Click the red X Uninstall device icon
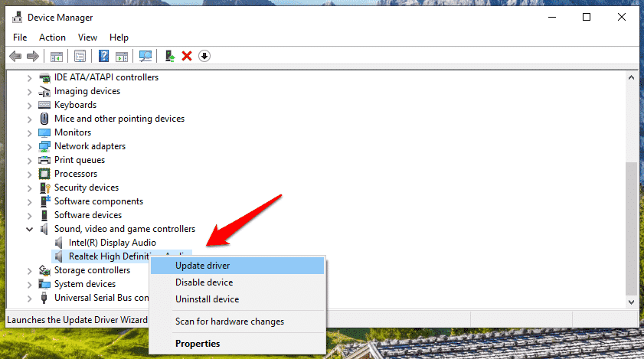 (x=187, y=56)
